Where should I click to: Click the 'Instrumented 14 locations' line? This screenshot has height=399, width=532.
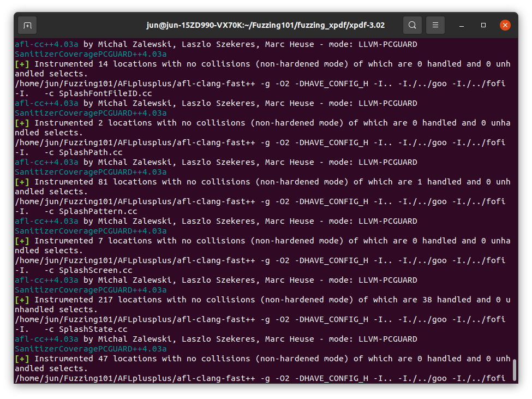click(x=262, y=64)
